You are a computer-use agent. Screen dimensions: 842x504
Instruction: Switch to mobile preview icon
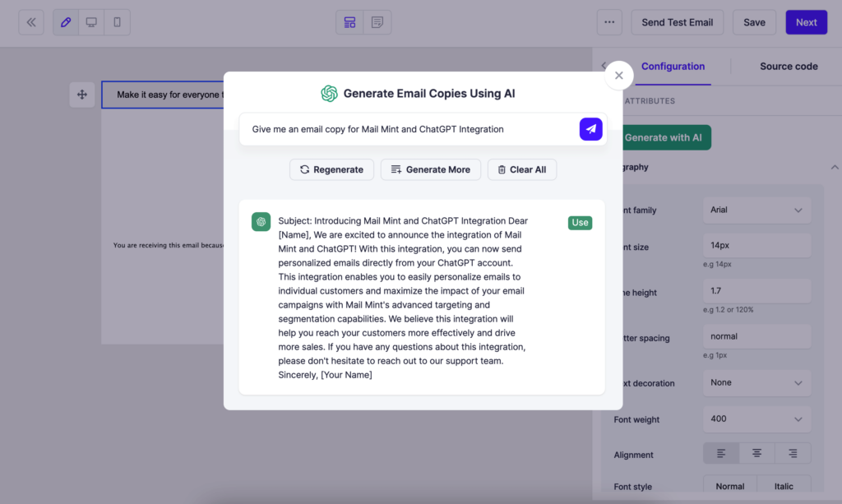[117, 22]
